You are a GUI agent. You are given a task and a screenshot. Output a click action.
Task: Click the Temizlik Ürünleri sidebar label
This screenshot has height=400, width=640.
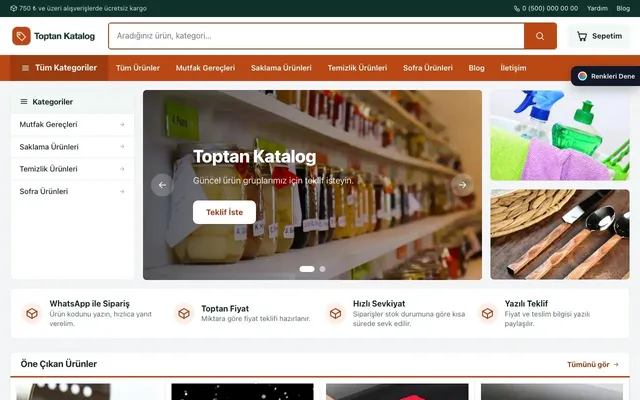pyautogui.click(x=48, y=169)
